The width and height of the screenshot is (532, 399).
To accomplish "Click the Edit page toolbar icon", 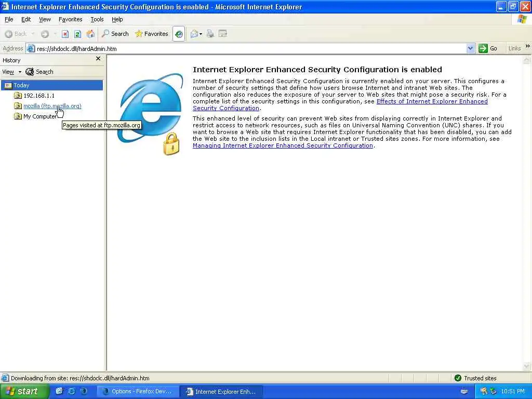I will [x=222, y=34].
